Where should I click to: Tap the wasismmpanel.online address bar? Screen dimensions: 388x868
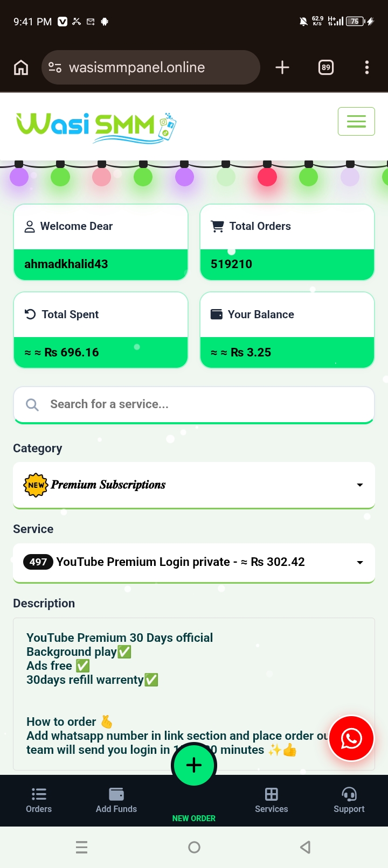151,67
